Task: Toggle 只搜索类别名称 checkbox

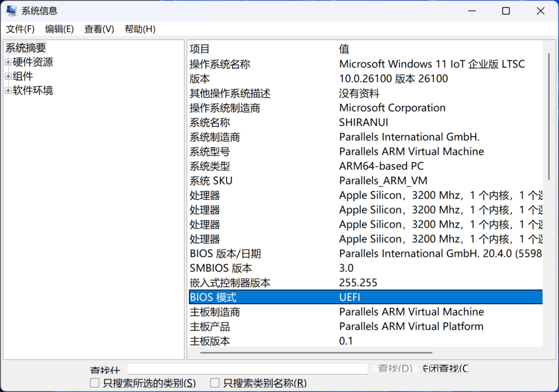Action: click(215, 383)
